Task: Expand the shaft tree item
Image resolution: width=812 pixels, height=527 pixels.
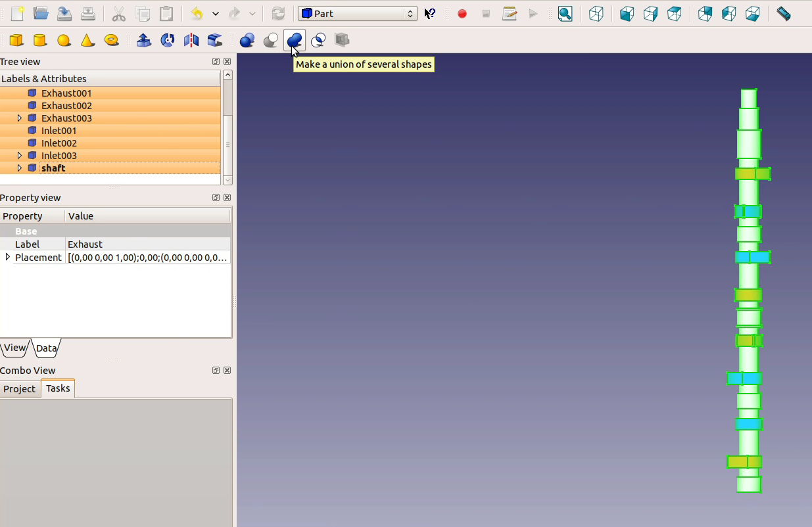Action: (20, 168)
